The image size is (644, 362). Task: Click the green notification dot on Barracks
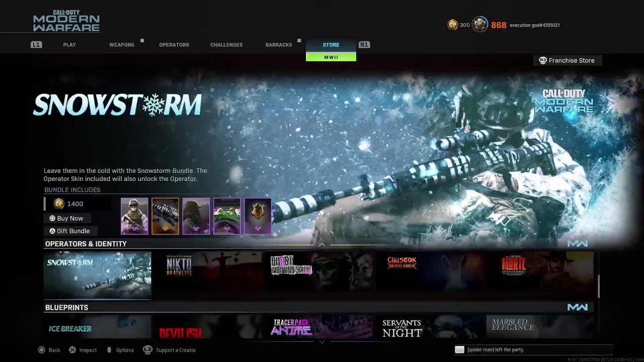pos(299,40)
